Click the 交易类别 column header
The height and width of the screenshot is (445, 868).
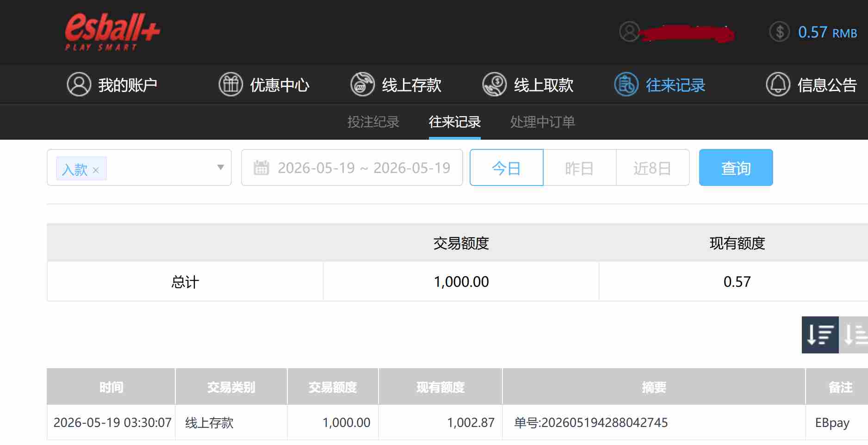coord(231,387)
